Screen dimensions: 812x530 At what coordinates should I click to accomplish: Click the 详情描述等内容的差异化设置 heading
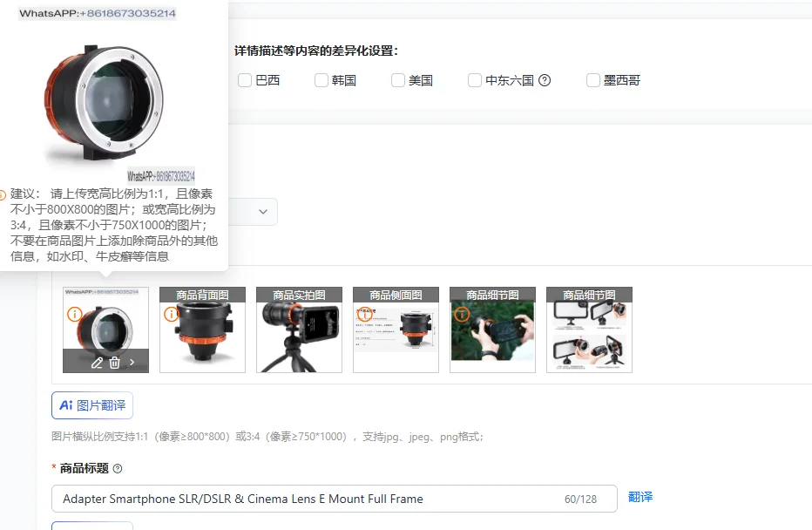point(316,51)
